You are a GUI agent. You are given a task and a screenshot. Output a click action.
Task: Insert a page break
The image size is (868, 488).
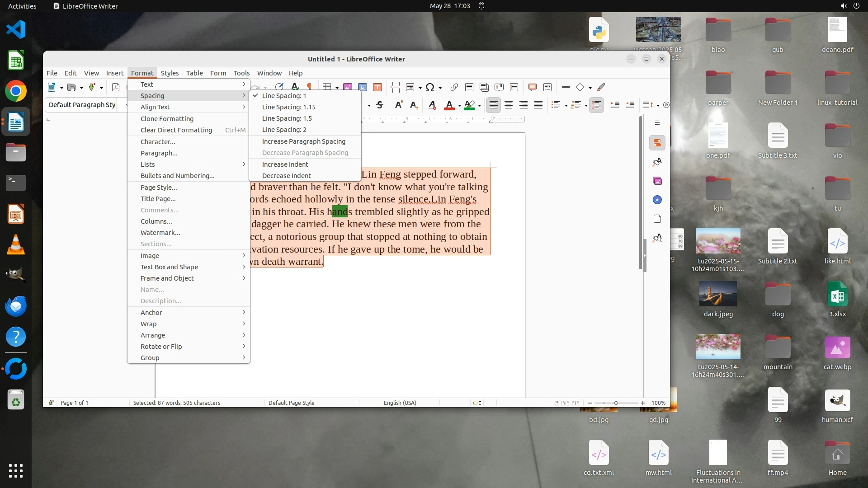click(x=396, y=87)
